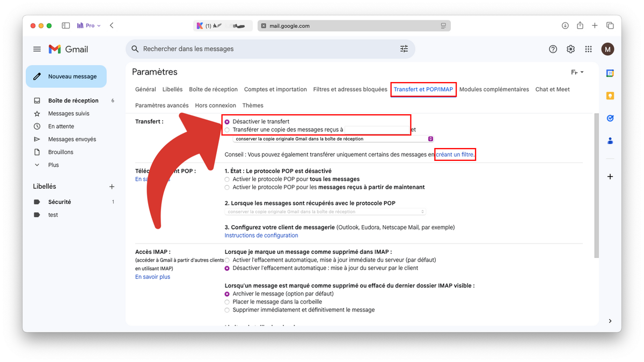
Task: Open Google Calendar in side panel
Action: [x=610, y=73]
